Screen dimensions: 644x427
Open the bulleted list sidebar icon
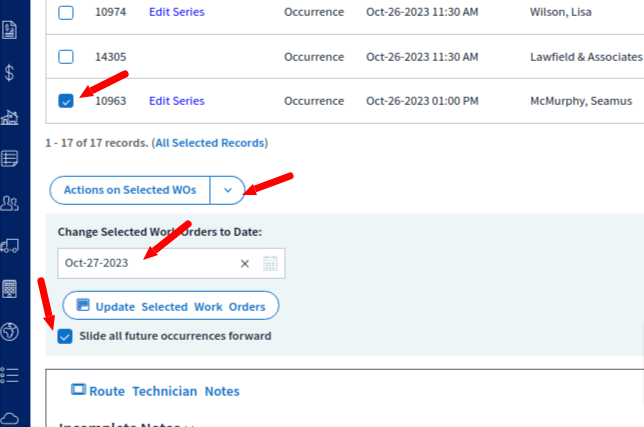click(9, 375)
